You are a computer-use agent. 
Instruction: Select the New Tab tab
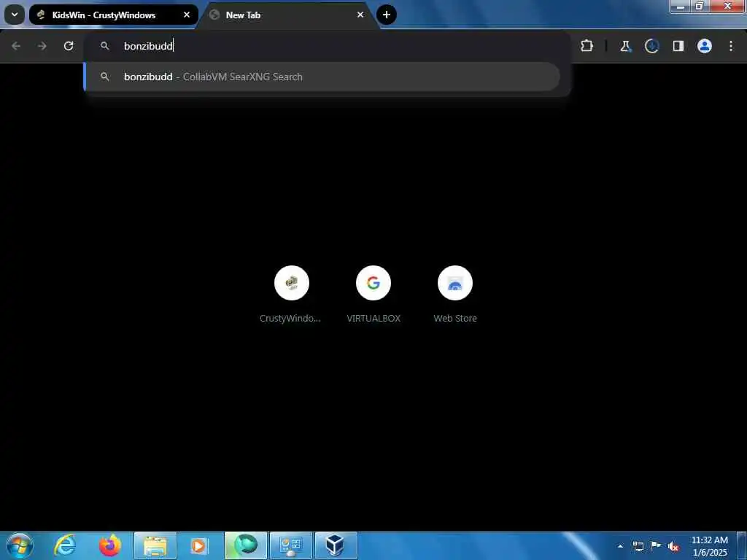click(x=287, y=15)
